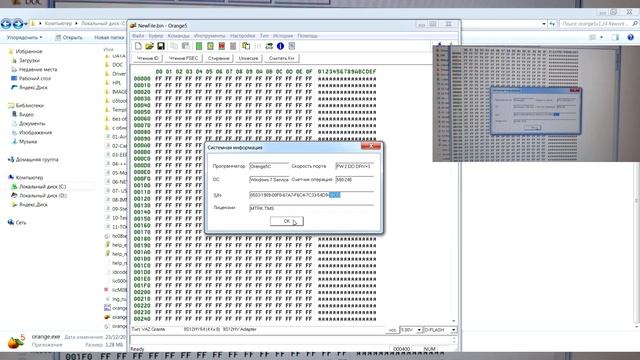640x360 pixels.
Task: Open Инструменты menu in Orange5
Action: tap(209, 36)
